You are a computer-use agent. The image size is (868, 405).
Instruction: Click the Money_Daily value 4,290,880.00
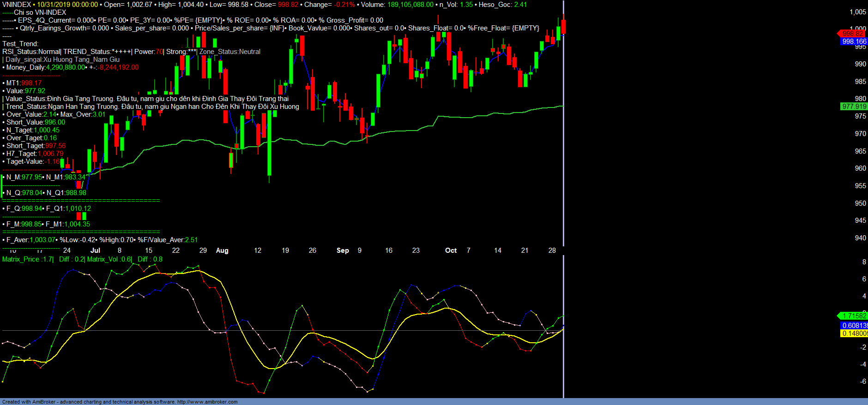(66, 67)
